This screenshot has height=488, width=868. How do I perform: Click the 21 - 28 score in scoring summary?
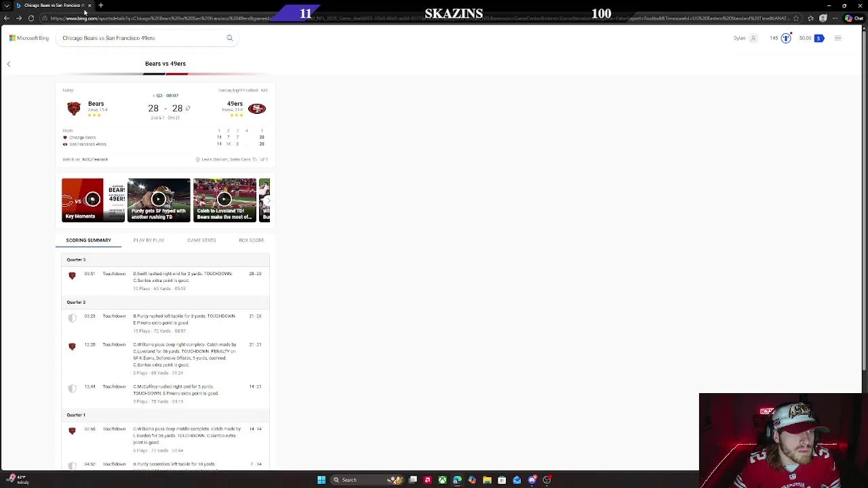pos(255,317)
